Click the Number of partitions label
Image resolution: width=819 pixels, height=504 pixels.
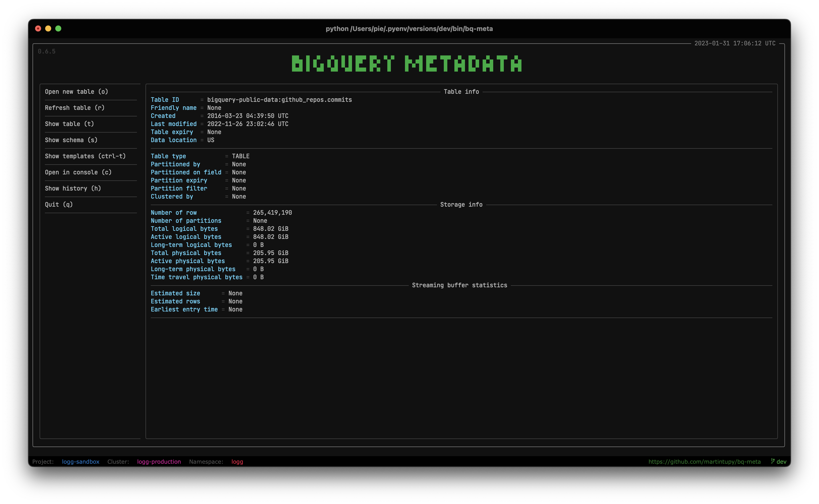[186, 221]
